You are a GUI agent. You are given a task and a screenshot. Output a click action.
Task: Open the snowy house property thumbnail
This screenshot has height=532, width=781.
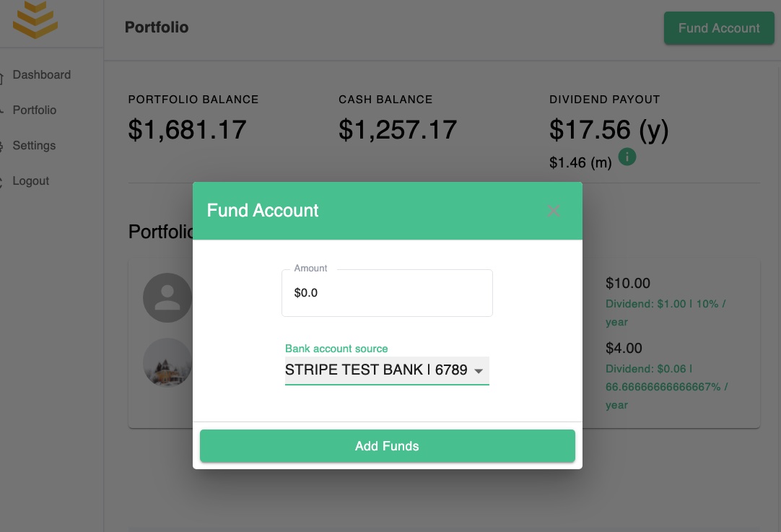(167, 362)
